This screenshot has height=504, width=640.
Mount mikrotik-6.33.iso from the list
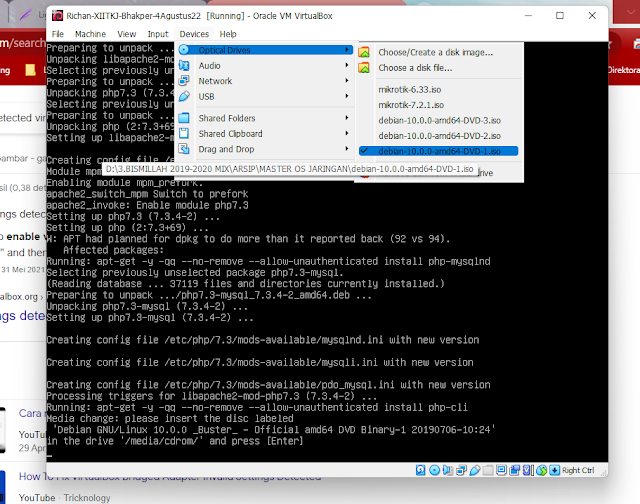(x=410, y=89)
